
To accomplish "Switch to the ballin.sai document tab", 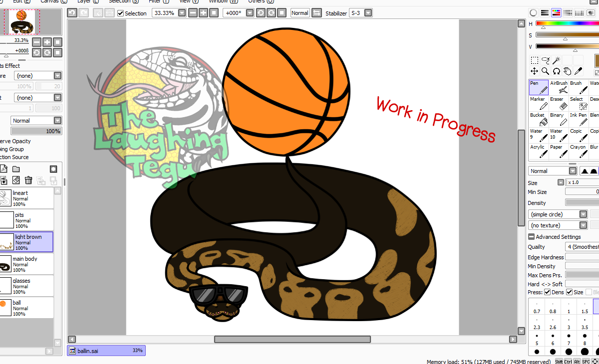I will tap(106, 351).
